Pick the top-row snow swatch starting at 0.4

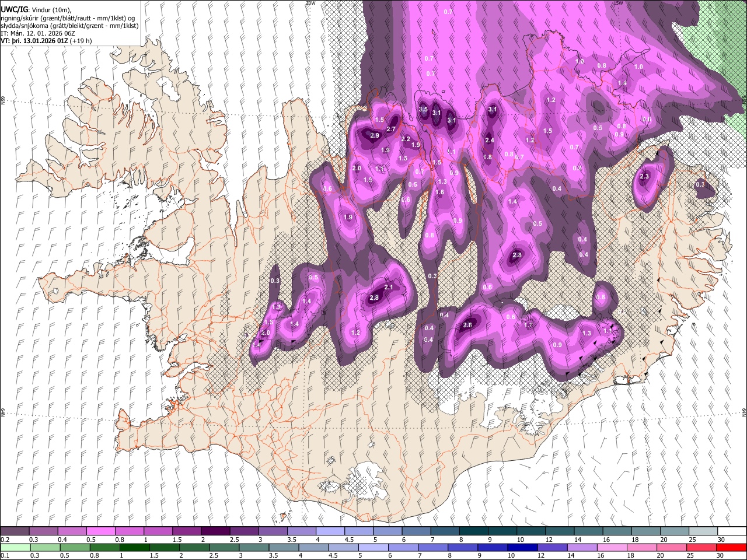point(72,531)
